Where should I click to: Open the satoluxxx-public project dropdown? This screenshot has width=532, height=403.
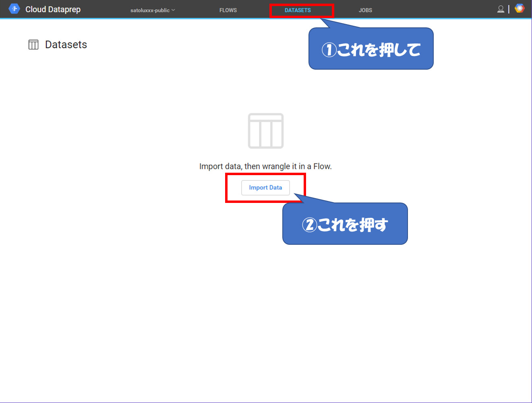150,10
